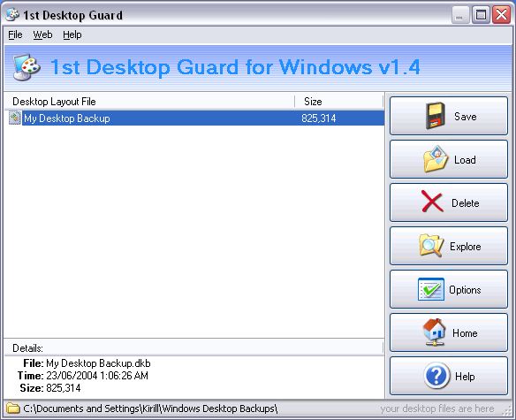Click the red X Delete icon
Viewport: 516px width, 420px height.
432,202
